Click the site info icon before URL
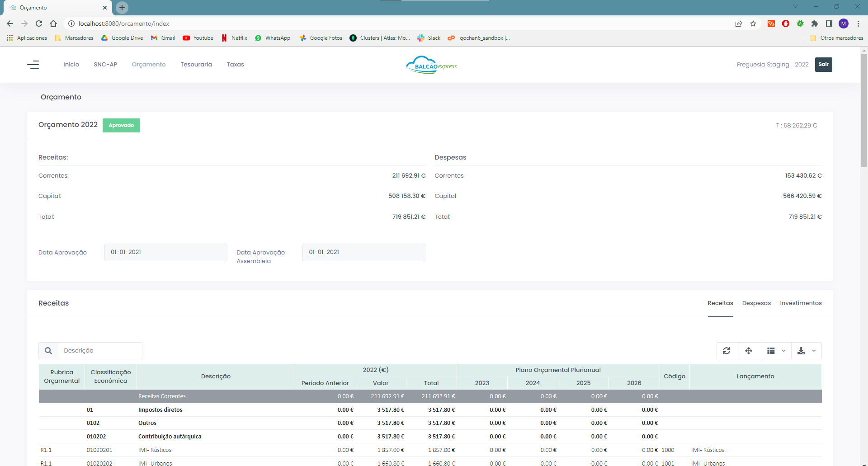Image resolution: width=868 pixels, height=466 pixels. (71, 24)
